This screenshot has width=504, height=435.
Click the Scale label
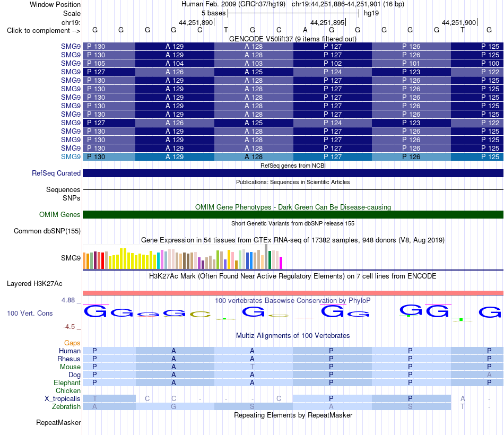(x=72, y=13)
